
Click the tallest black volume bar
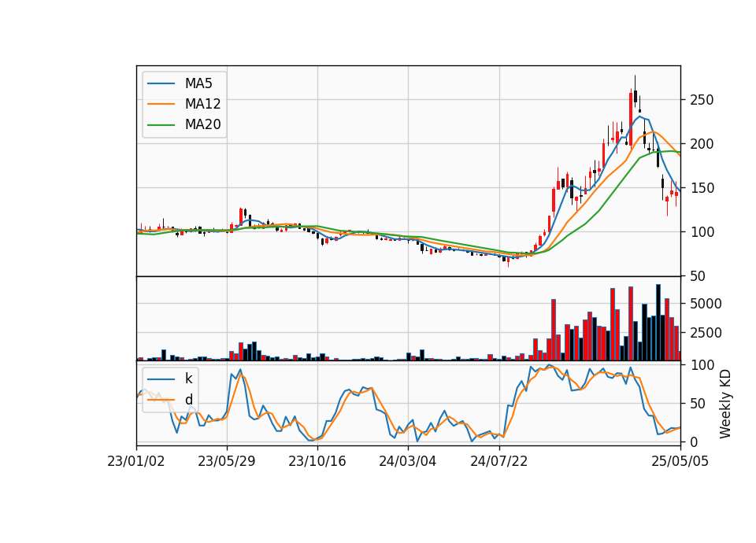coord(658,323)
